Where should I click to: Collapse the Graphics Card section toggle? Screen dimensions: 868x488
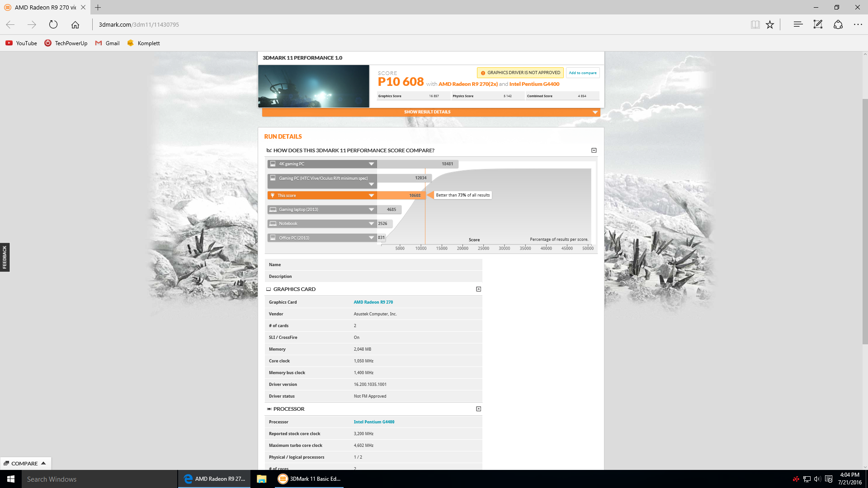(479, 289)
